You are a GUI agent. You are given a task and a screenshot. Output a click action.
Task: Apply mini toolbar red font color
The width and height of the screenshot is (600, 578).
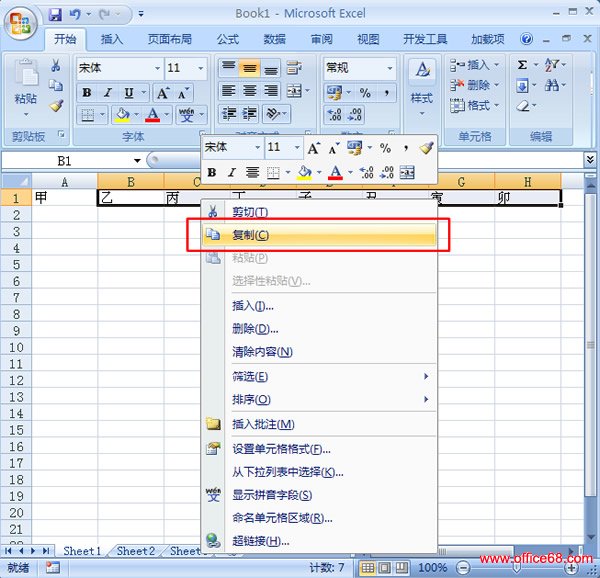(335, 173)
